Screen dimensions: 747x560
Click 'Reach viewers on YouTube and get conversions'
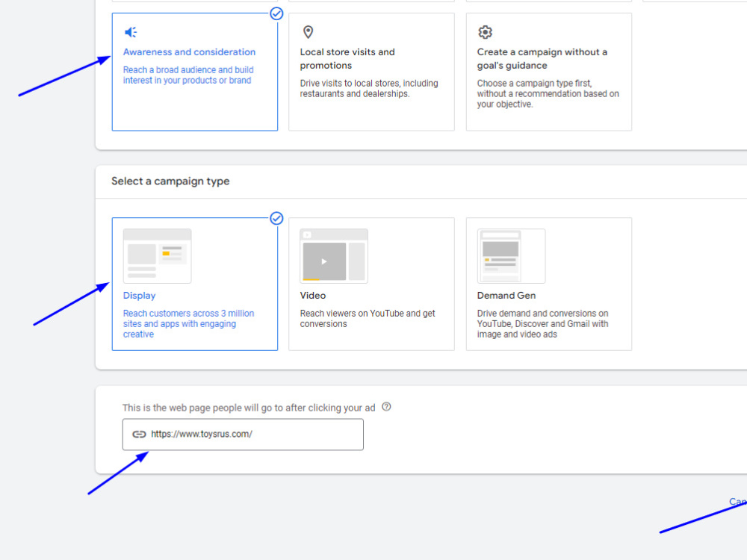click(x=368, y=319)
